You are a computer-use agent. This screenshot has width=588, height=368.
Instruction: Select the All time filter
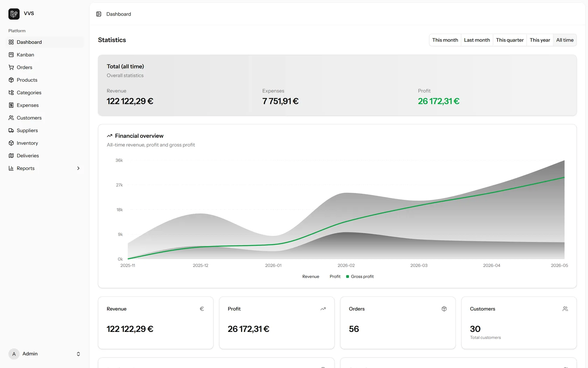click(x=565, y=40)
